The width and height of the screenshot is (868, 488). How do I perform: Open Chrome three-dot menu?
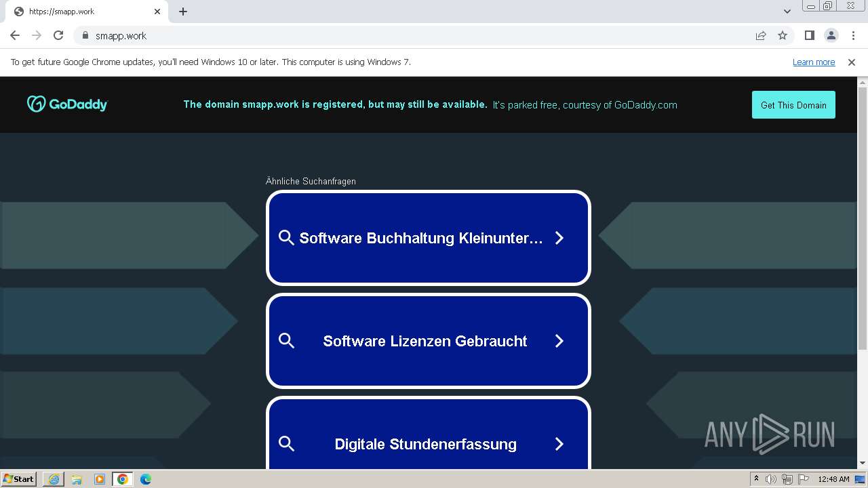click(x=852, y=35)
